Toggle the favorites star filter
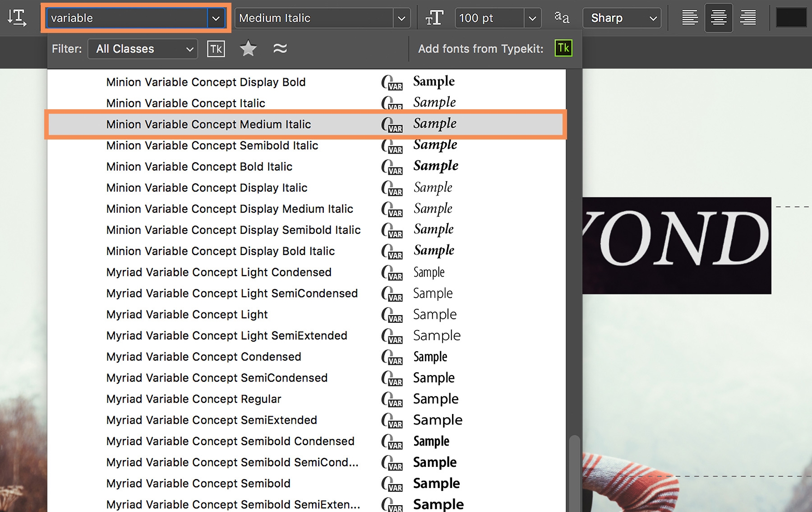 (x=248, y=48)
